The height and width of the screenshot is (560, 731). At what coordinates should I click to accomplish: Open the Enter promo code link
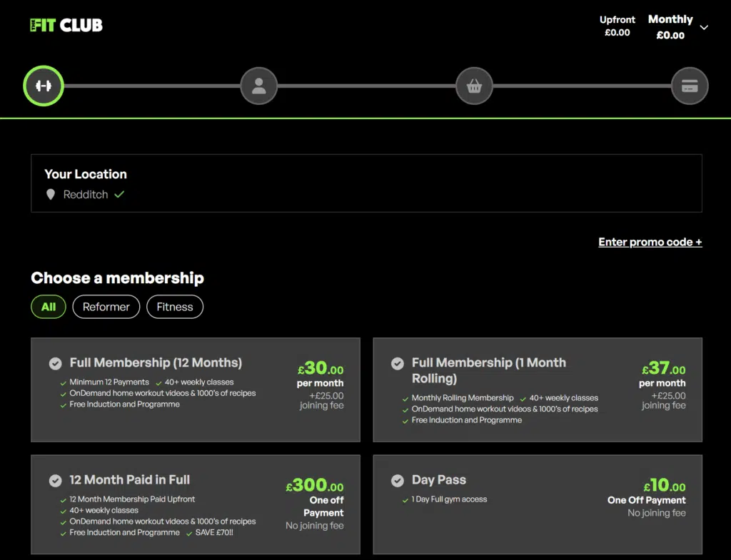[650, 242]
